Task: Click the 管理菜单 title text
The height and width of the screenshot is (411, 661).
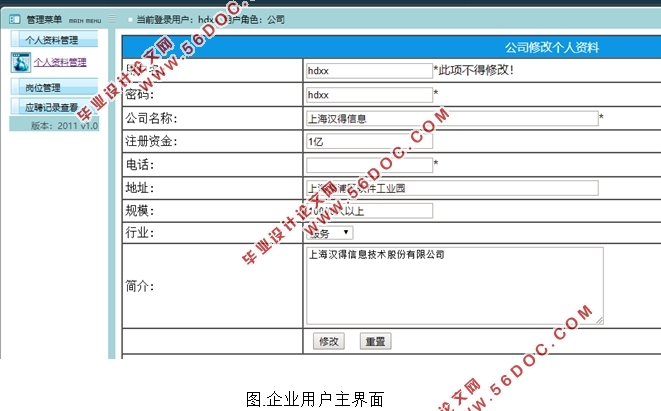Action: coord(44,19)
